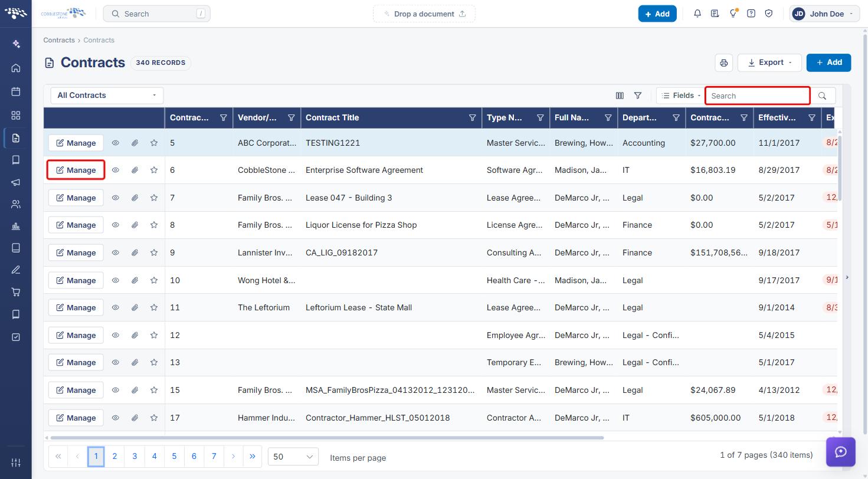
Task: Go to page 3
Action: tap(135, 456)
